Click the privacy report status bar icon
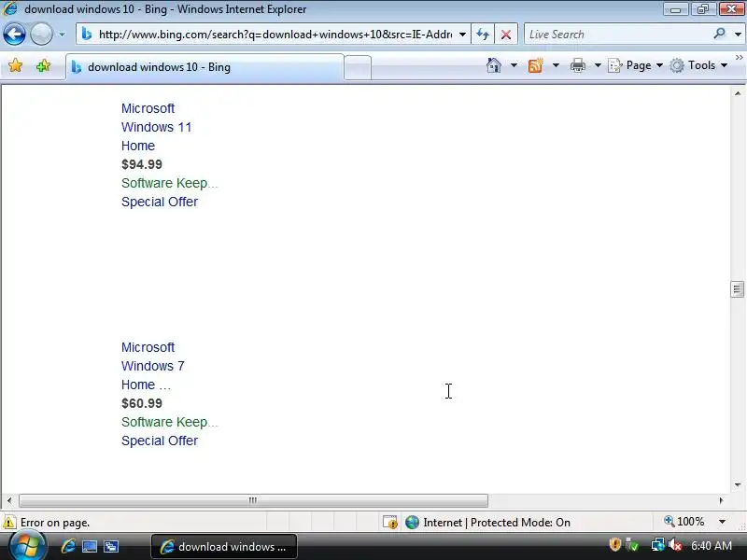747x560 pixels. pyautogui.click(x=390, y=523)
